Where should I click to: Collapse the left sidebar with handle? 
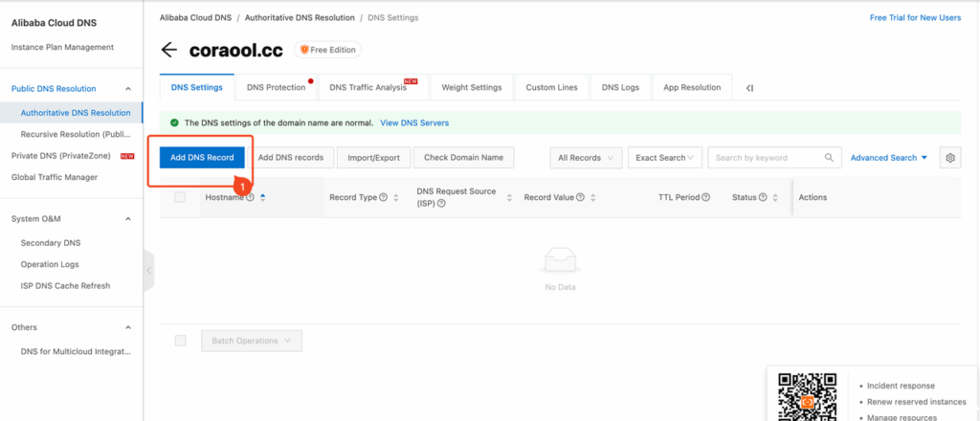(x=148, y=271)
